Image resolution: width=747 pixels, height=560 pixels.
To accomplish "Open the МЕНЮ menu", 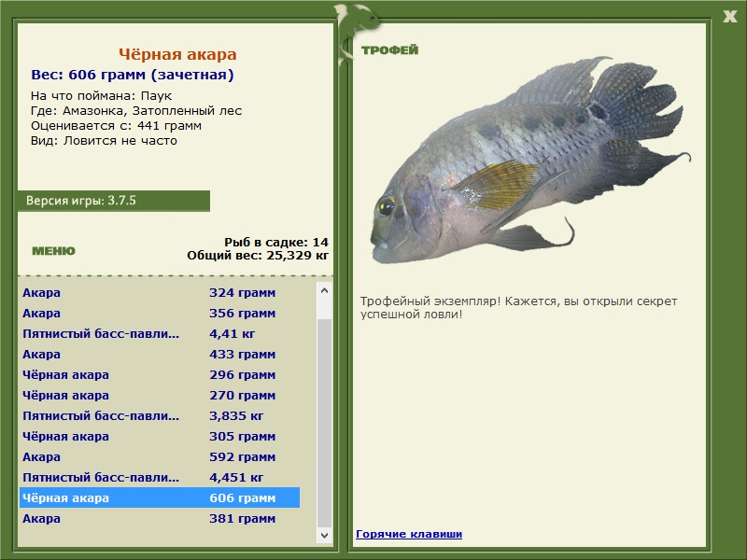I will 53,251.
